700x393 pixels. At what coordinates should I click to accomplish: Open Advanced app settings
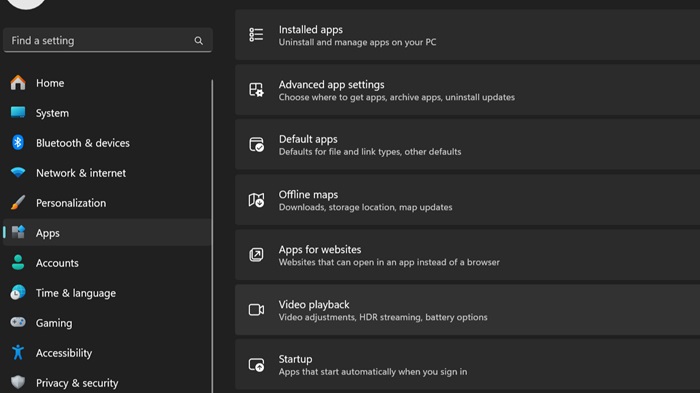(x=467, y=90)
